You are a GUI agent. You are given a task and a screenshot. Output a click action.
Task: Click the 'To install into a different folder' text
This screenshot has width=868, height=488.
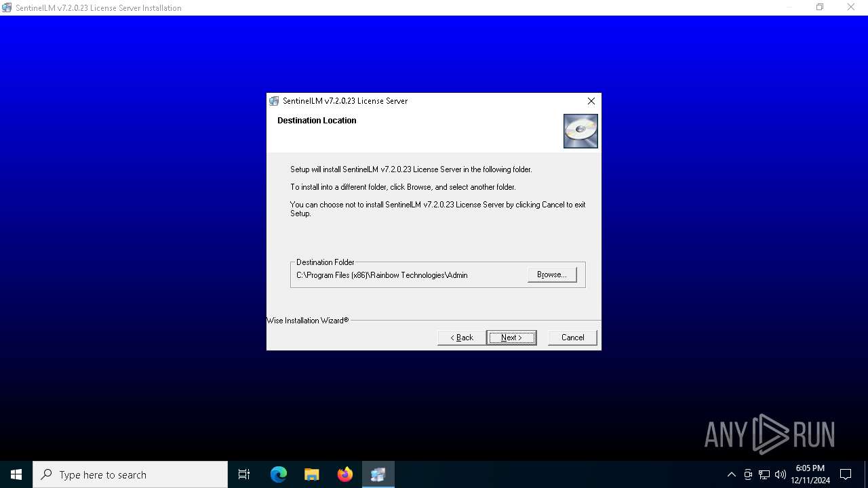[x=403, y=187]
